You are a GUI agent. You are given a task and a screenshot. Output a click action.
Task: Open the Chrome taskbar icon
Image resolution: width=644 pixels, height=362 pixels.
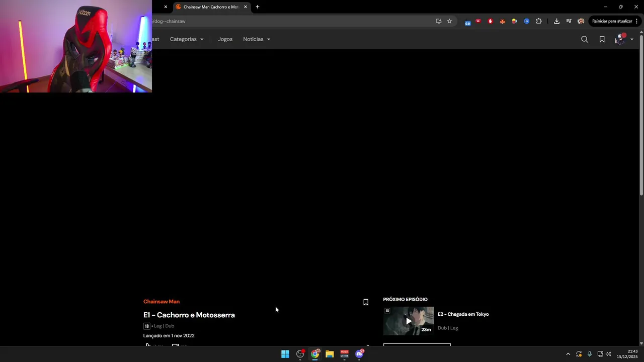(315, 354)
